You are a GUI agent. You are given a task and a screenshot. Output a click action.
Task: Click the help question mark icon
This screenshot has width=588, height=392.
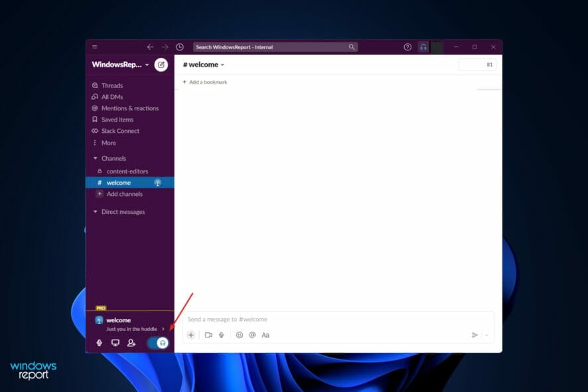pyautogui.click(x=407, y=47)
